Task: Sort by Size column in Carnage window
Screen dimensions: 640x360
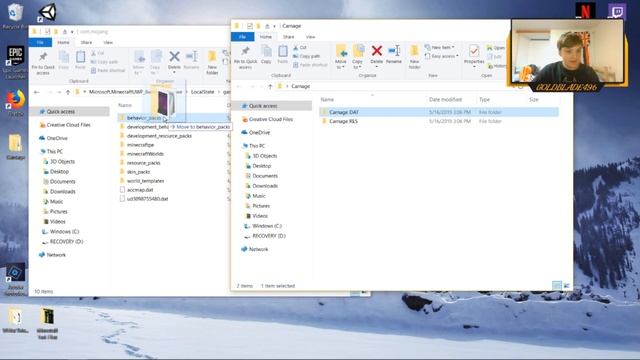Action: [x=533, y=100]
